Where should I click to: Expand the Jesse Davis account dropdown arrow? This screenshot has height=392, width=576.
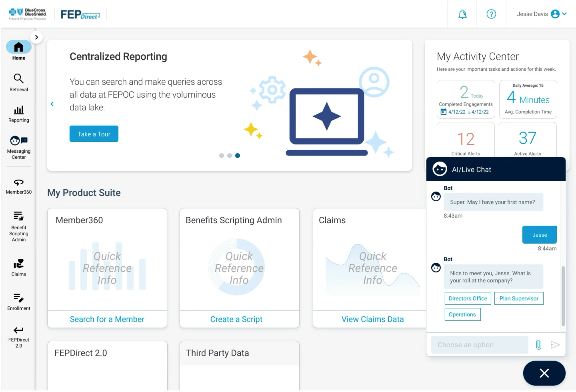point(564,14)
